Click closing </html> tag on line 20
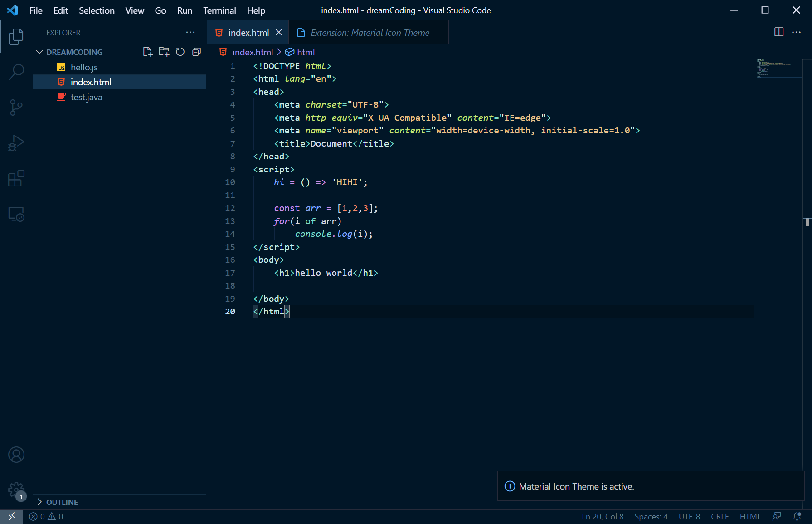This screenshot has width=812, height=524. [271, 311]
